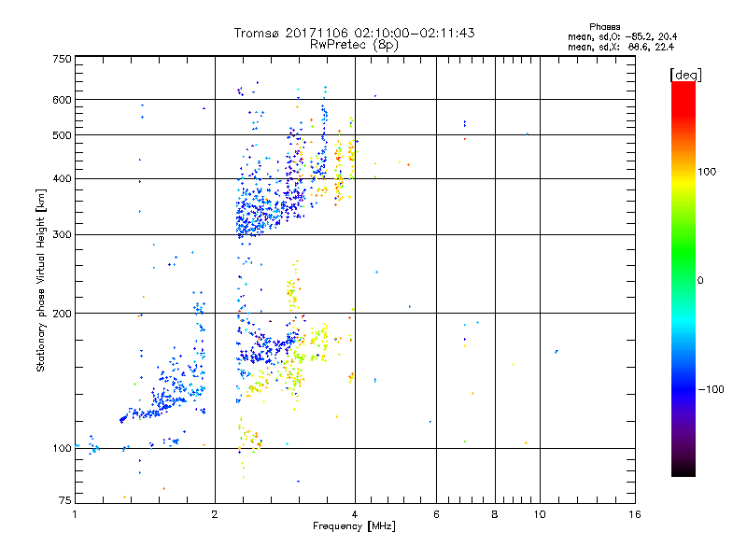Click the black bottom of the colorbar
747x560 pixels.
[x=684, y=469]
